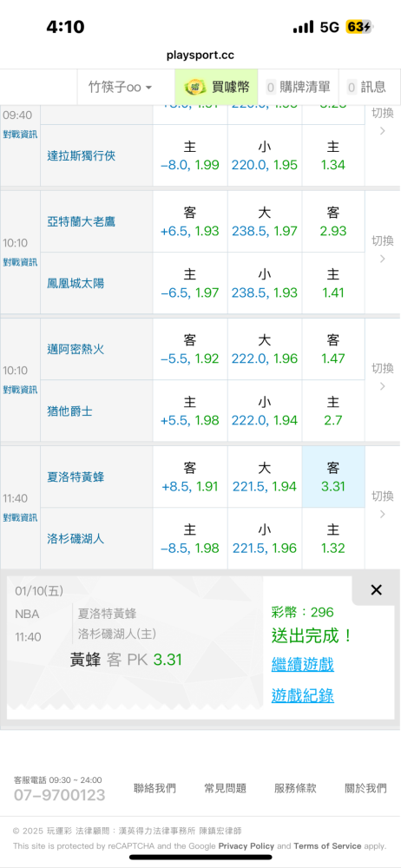The width and height of the screenshot is (401, 868).
Task: Open the 竹筷子oo account dropdown
Action: [x=120, y=87]
